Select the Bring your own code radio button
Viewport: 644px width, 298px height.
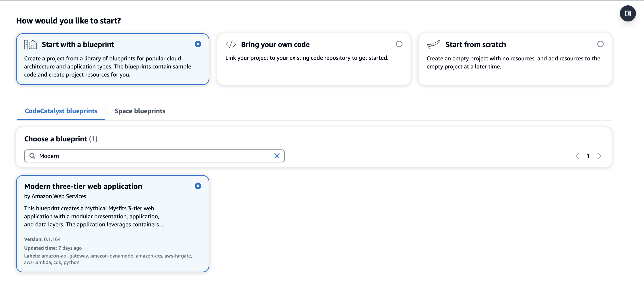(x=399, y=44)
